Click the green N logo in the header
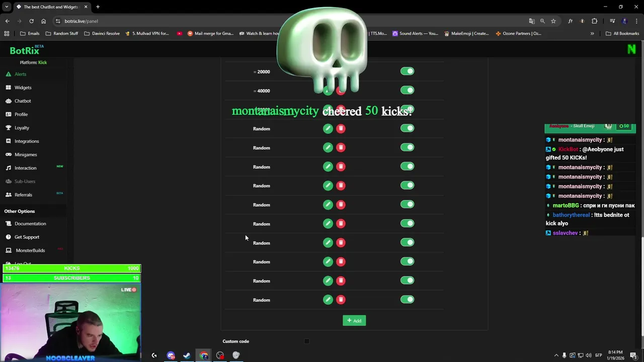The width and height of the screenshot is (644, 362). click(631, 49)
